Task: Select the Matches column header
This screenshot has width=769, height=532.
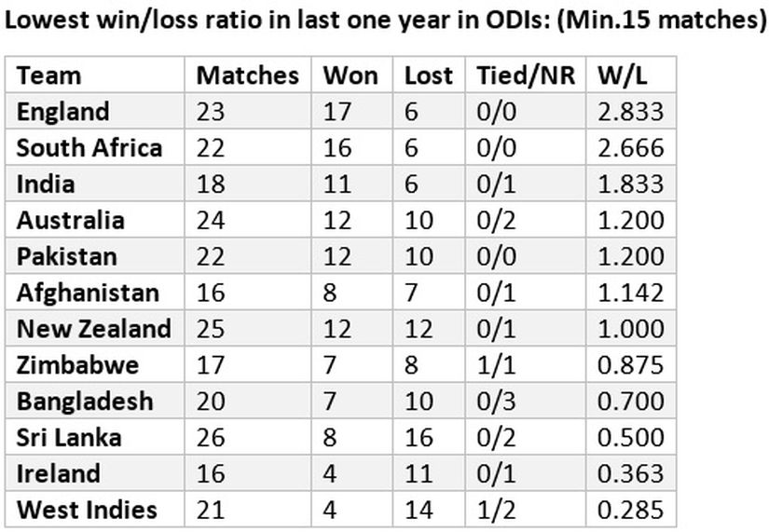Action: click(x=247, y=76)
